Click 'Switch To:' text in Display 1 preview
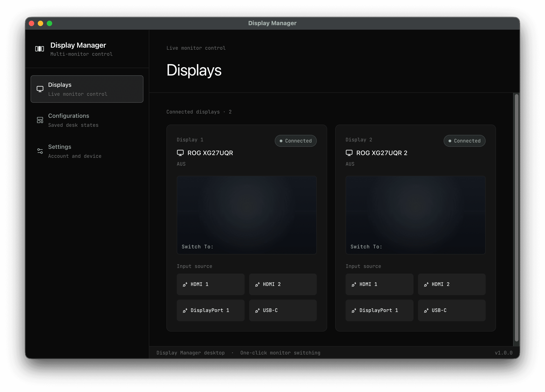Screen dimensions: 545x392 pyautogui.click(x=198, y=247)
